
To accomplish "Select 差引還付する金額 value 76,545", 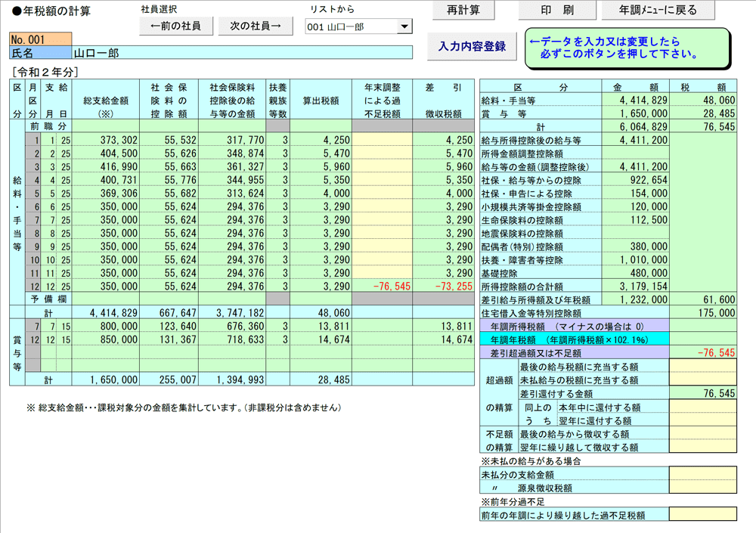I will click(703, 393).
